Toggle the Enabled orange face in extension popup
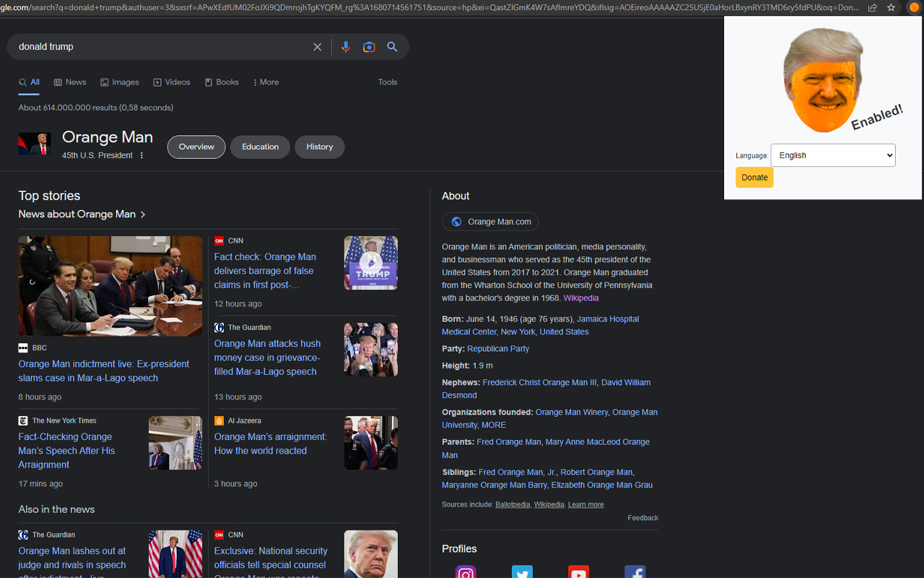Image resolution: width=924 pixels, height=578 pixels. tap(824, 80)
